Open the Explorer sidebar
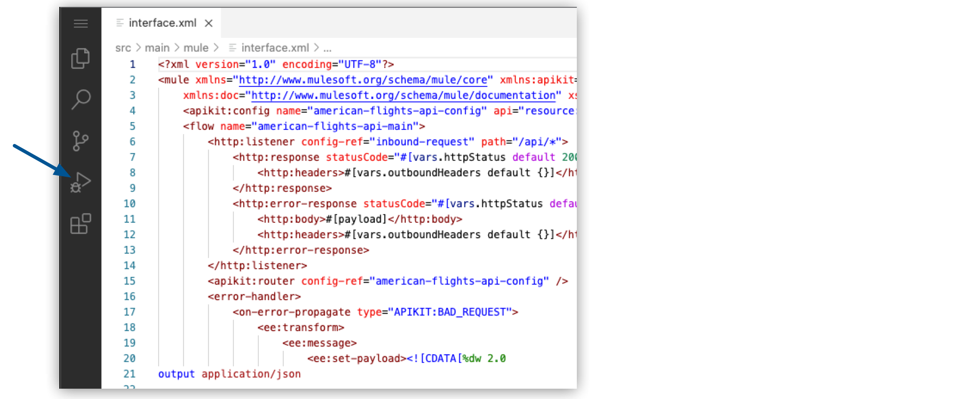Screen dimensions: 980x399 click(x=81, y=59)
